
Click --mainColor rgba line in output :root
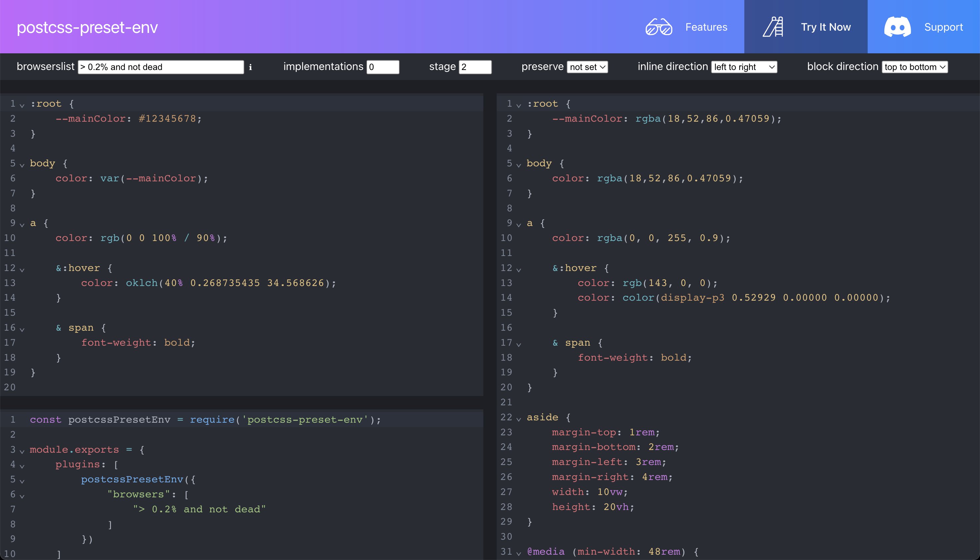pos(667,118)
